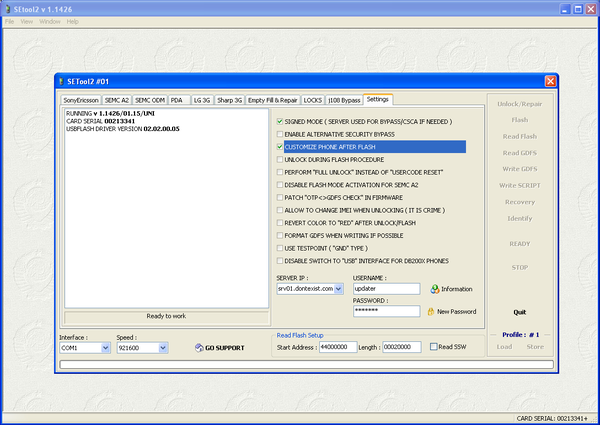Switch to the SonyEricsson tab

pos(81,101)
